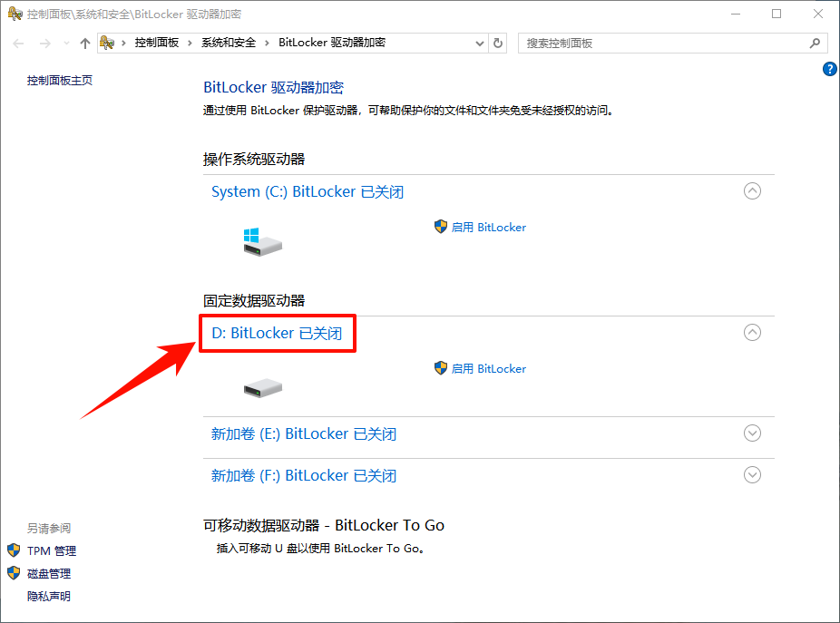Click the D: drive icon
Viewport: 840px width, 623px height.
pos(262,388)
